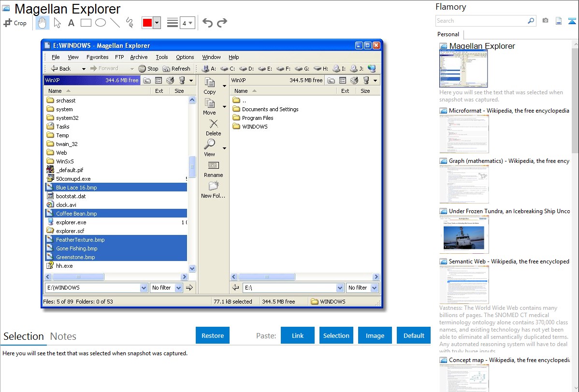Open the line style icon

tap(173, 23)
